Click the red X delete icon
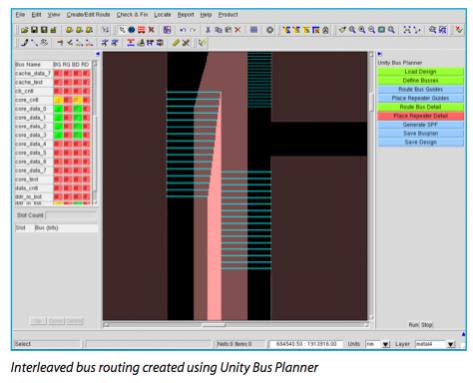This screenshot has width=473, height=383. [238, 30]
